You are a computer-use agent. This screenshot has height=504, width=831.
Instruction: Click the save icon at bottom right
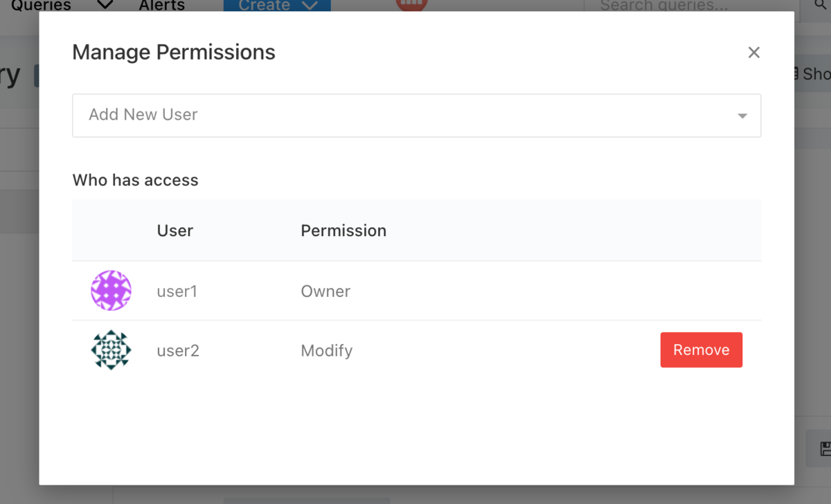tap(824, 448)
